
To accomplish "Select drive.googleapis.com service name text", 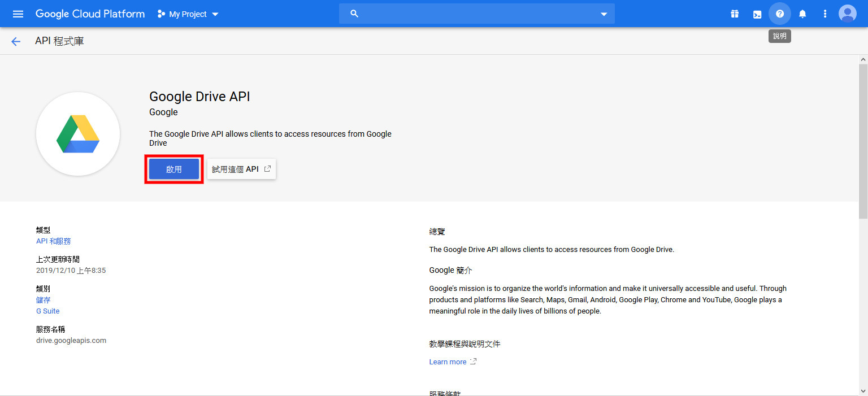I will click(71, 341).
